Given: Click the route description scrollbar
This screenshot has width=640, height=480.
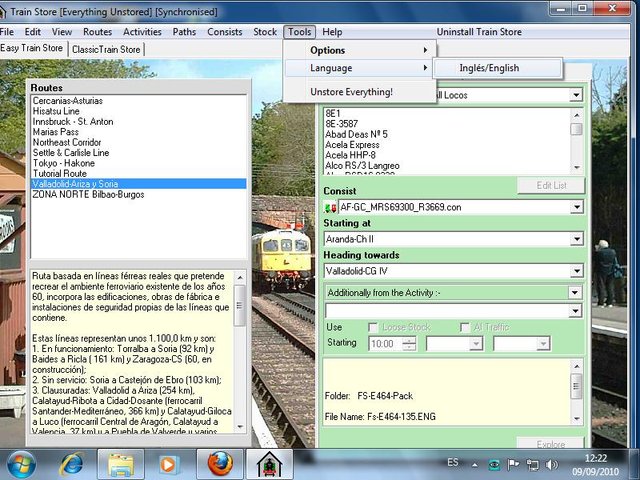Looking at the screenshot, I should [x=240, y=350].
